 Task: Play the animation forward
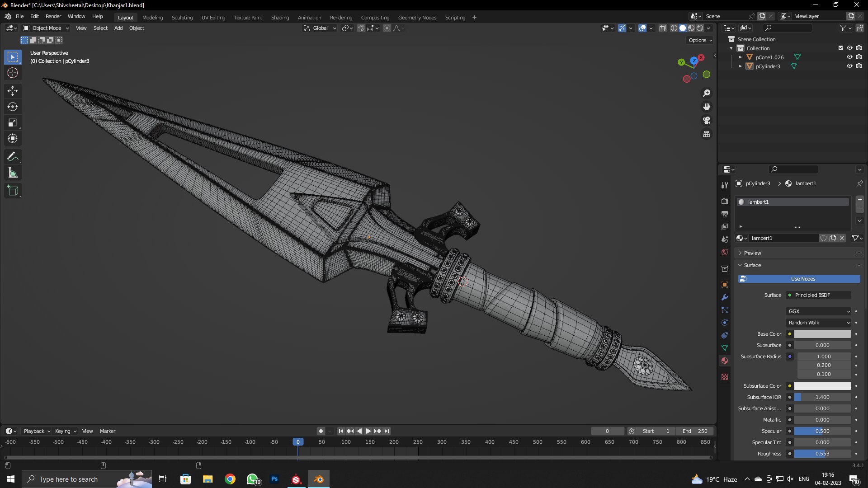[x=368, y=431]
